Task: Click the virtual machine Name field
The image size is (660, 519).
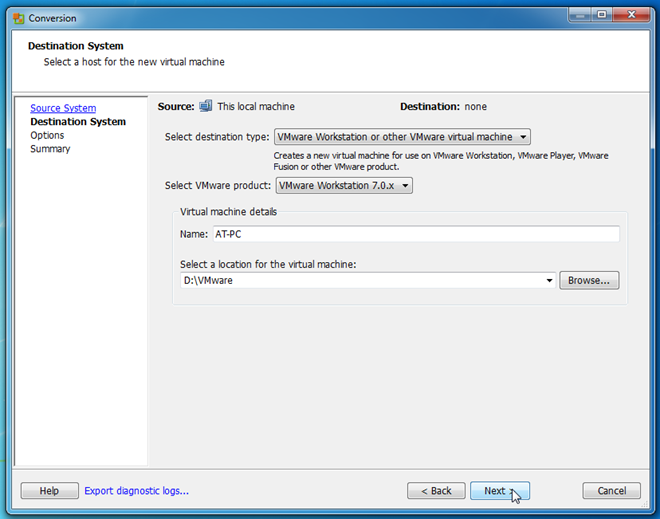Action: tap(416, 234)
